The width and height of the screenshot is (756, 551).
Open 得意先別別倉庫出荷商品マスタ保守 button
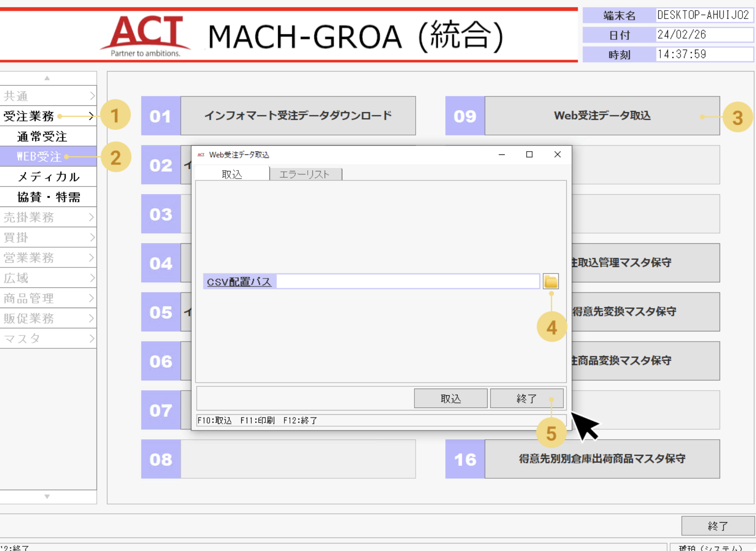tap(602, 459)
